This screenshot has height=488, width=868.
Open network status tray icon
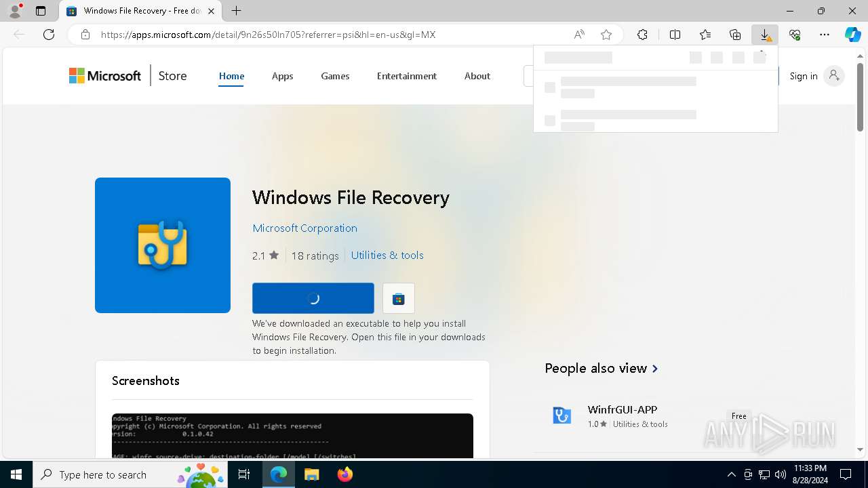[764, 474]
